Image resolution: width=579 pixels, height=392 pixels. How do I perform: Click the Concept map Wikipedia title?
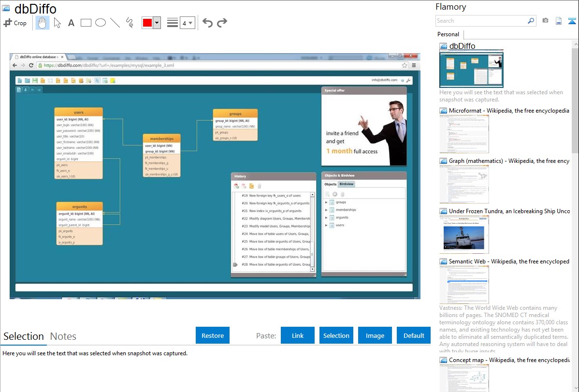click(x=509, y=360)
